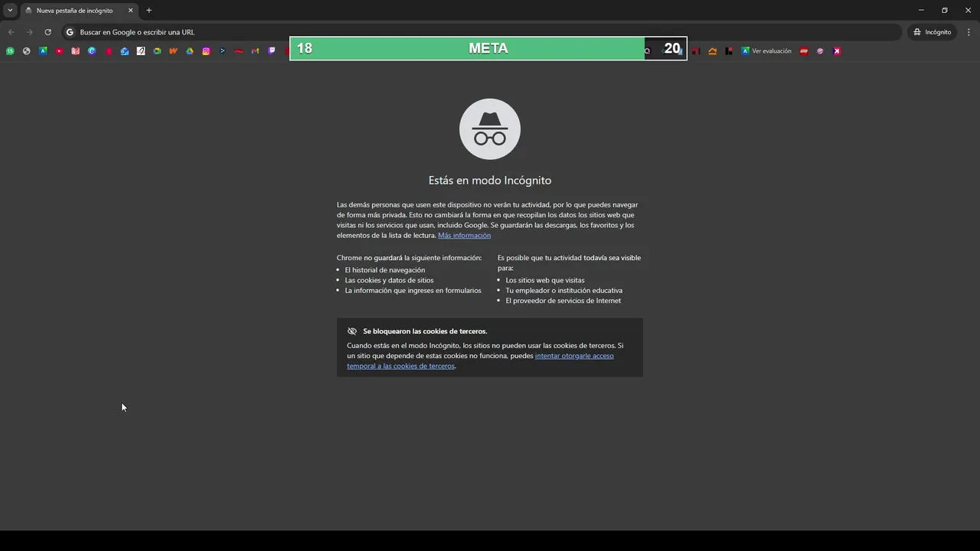The image size is (980, 551).
Task: Click La información que ingreses en formularios
Action: tap(413, 291)
